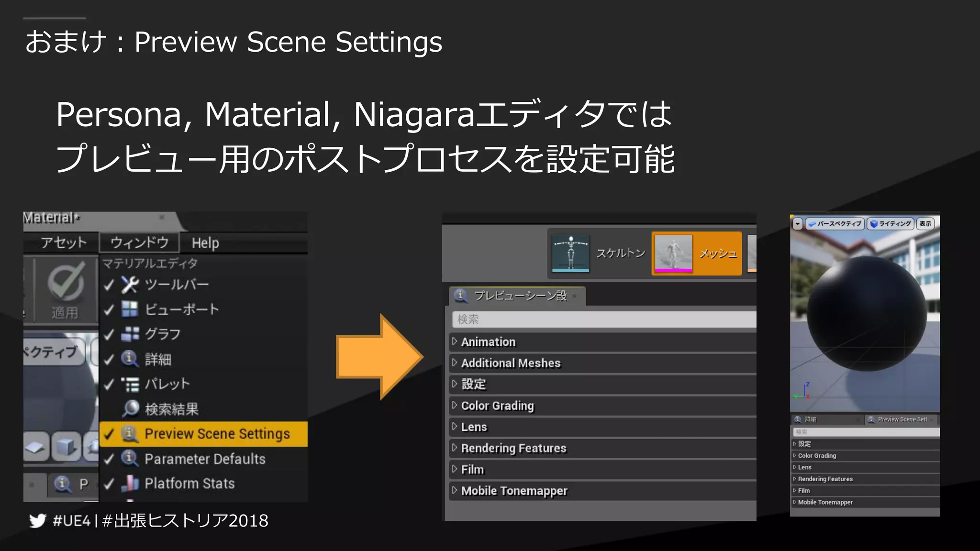The width and height of the screenshot is (980, 551).
Task: Click the プレビューシーン設 tab icon
Action: click(461, 296)
